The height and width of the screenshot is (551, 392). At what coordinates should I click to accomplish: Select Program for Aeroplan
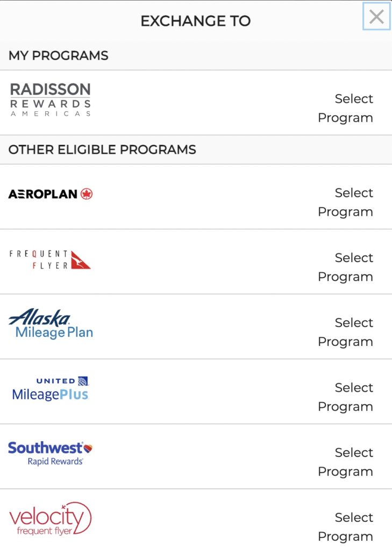tap(346, 202)
